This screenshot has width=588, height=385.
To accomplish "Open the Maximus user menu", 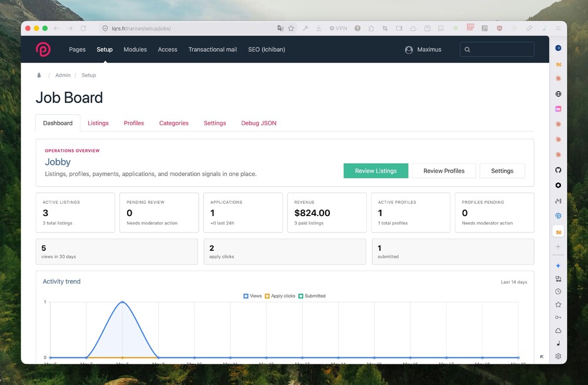I will coord(423,49).
